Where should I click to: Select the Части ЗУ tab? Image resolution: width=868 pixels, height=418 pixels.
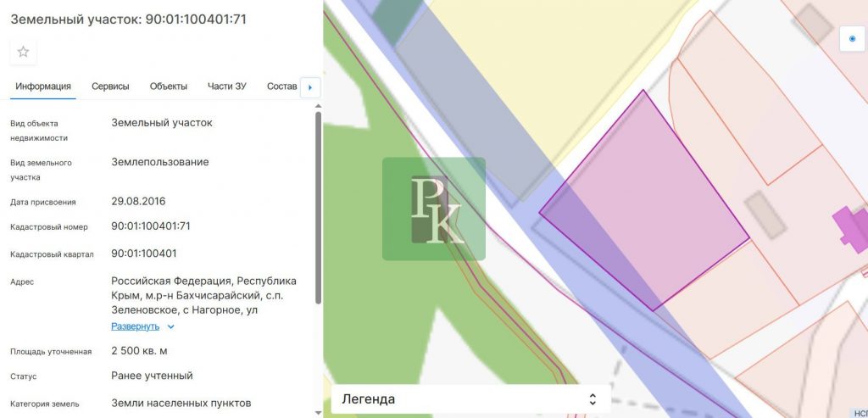[226, 86]
